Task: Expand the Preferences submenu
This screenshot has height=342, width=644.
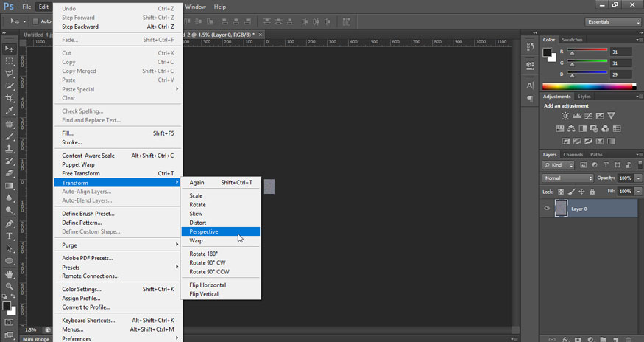Action: [x=118, y=339]
